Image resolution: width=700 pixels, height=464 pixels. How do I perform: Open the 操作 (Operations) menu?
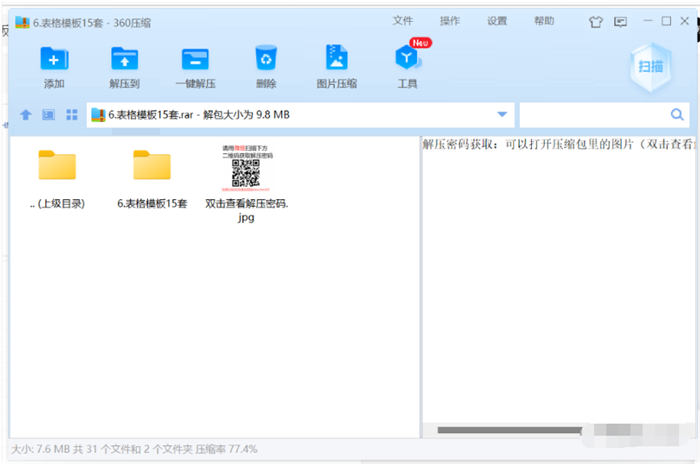pyautogui.click(x=450, y=21)
